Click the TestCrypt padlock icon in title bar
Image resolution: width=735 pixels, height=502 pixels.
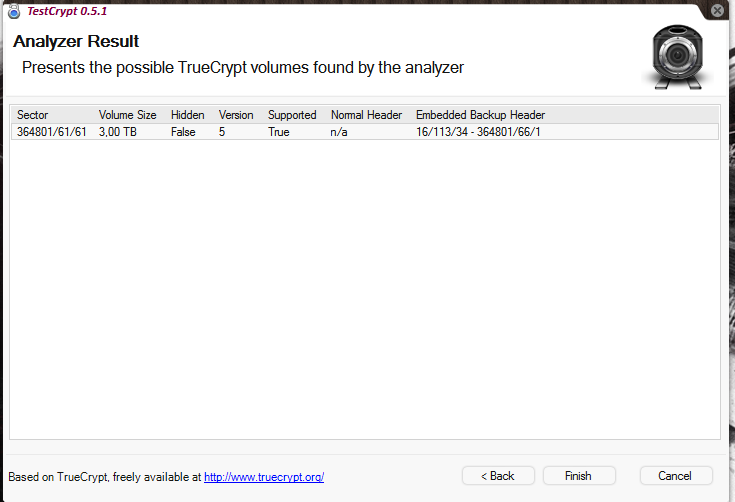(x=14, y=11)
